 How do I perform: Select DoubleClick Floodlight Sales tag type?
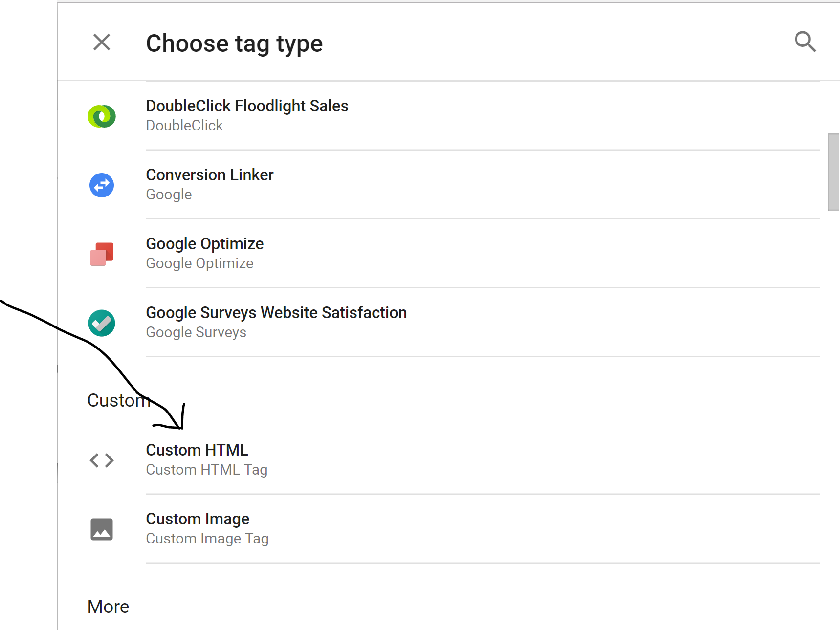pos(247,106)
